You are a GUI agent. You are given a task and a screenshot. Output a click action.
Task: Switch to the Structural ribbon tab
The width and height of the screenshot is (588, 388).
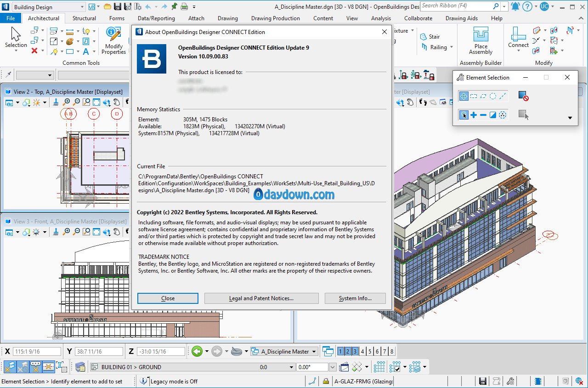tap(84, 18)
